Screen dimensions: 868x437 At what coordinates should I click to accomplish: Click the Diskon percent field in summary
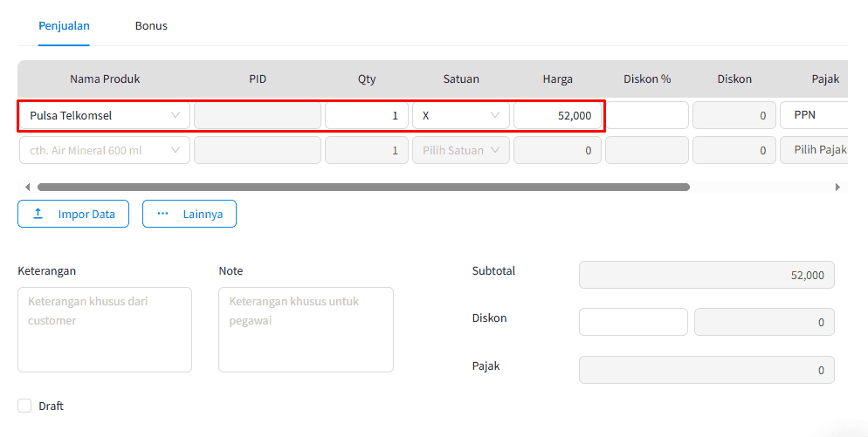coord(633,322)
